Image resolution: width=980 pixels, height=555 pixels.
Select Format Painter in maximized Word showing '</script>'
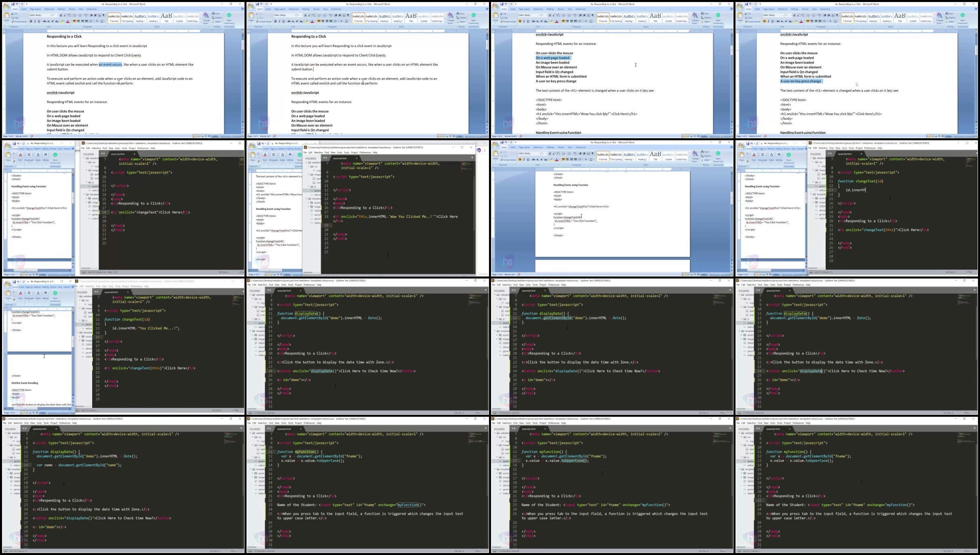click(x=508, y=160)
